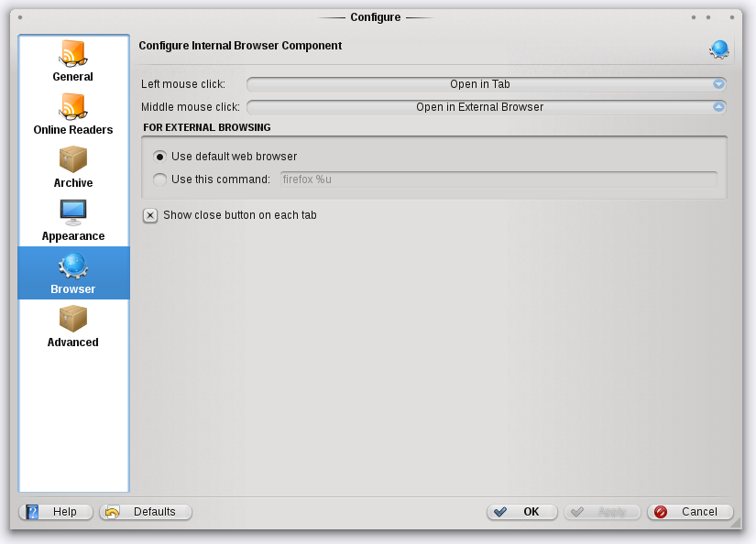Open the General settings page icon

(x=73, y=53)
